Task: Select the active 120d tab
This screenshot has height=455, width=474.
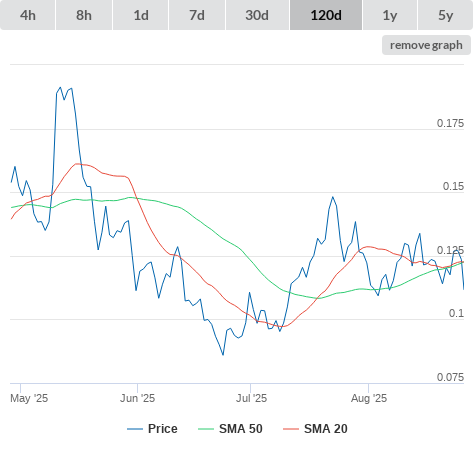Action: click(x=326, y=15)
